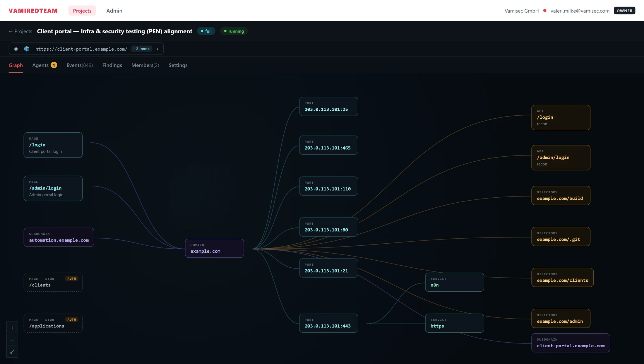The width and height of the screenshot is (644, 364).
Task: Select the example.com/.git directory node
Action: pyautogui.click(x=561, y=236)
